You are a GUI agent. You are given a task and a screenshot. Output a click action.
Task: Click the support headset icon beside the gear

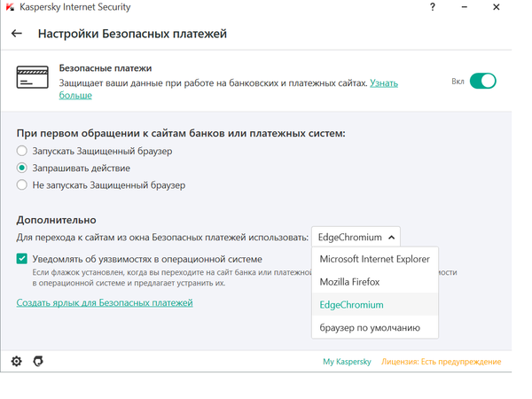click(x=37, y=362)
